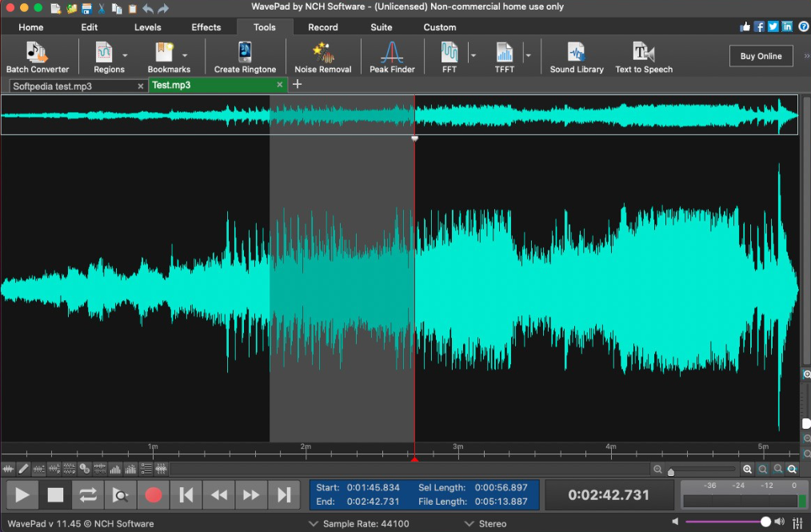Start playback with Play button
811x532 pixels.
click(22, 495)
